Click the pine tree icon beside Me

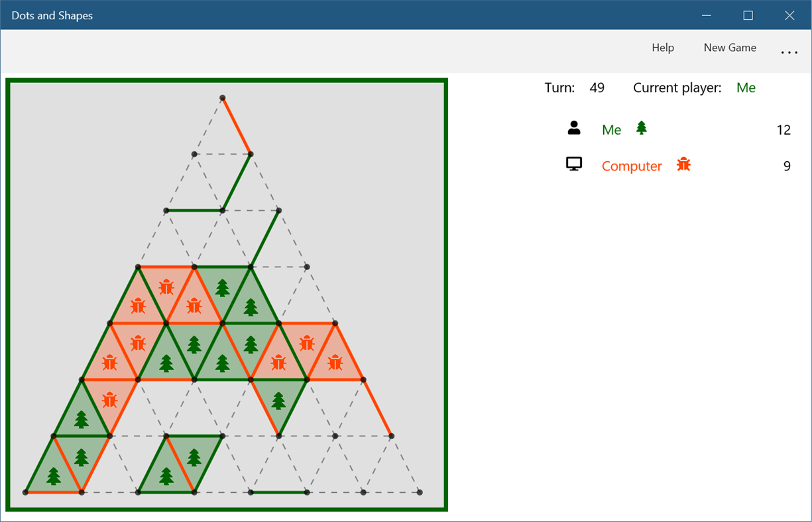[640, 129]
